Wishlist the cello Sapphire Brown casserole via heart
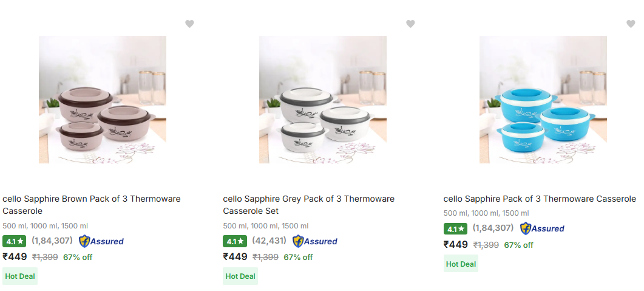The image size is (644, 291). (x=189, y=24)
